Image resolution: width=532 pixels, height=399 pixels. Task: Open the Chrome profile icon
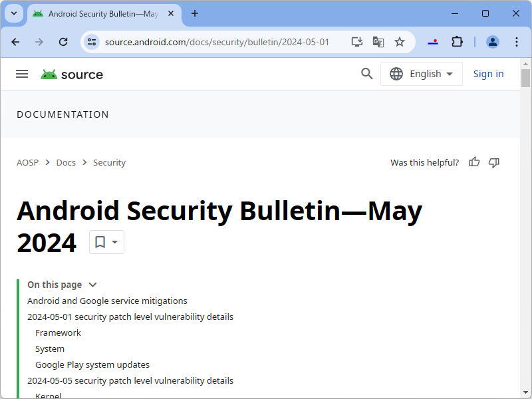(493, 41)
